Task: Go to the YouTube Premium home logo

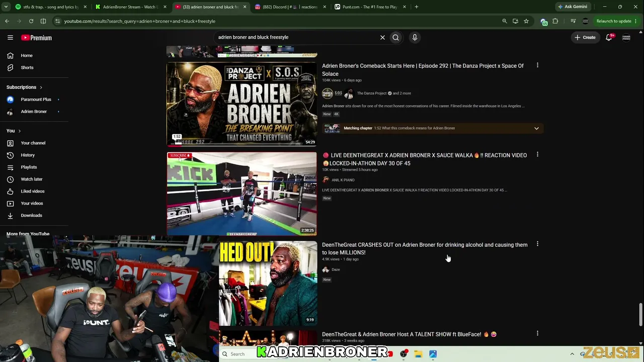Action: pyautogui.click(x=36, y=38)
